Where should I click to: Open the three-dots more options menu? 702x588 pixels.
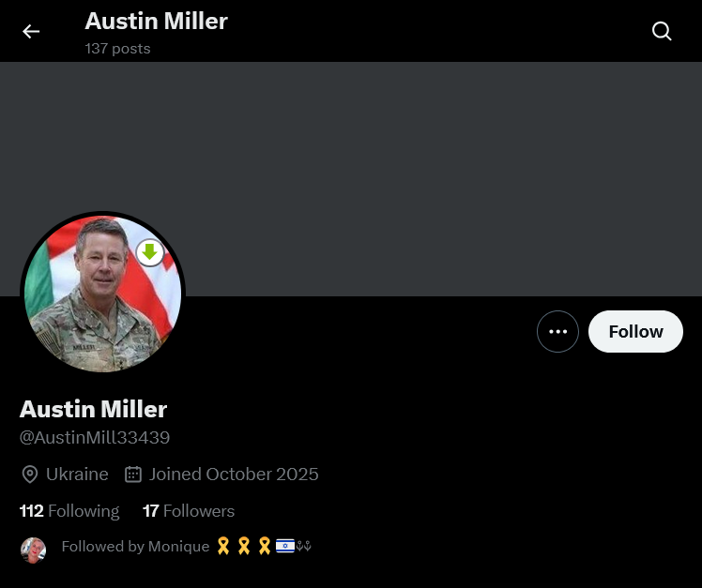click(x=557, y=332)
